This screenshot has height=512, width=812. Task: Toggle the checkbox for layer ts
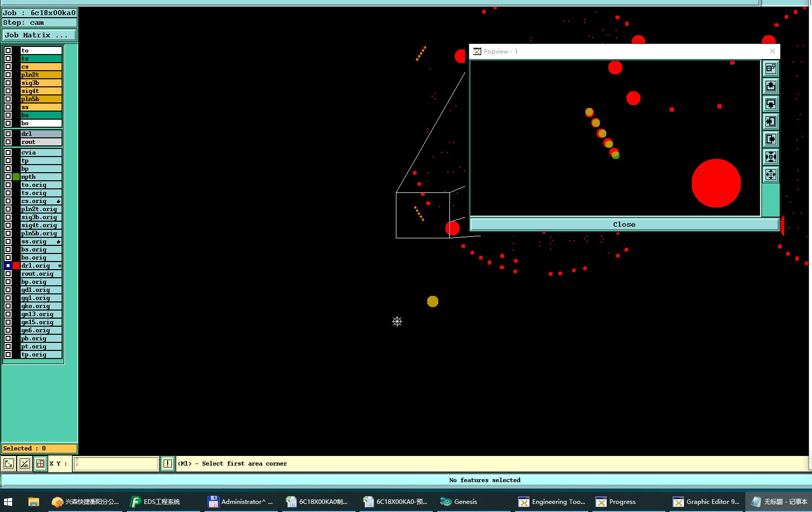tap(8, 59)
